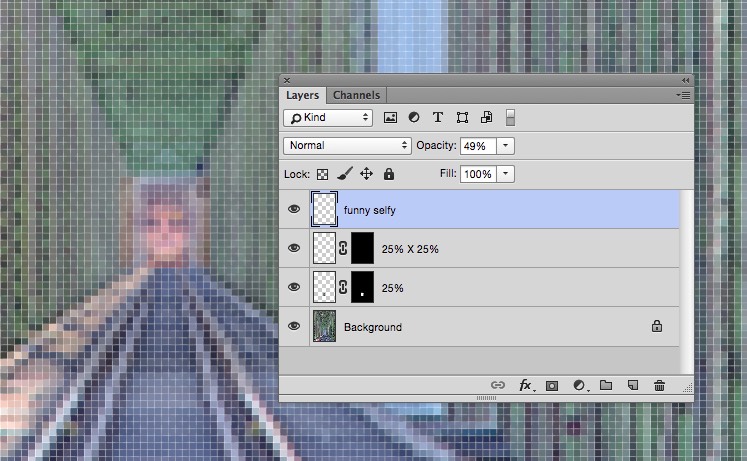747x461 pixels.
Task: Filter for smart objects icon
Action: (486, 118)
